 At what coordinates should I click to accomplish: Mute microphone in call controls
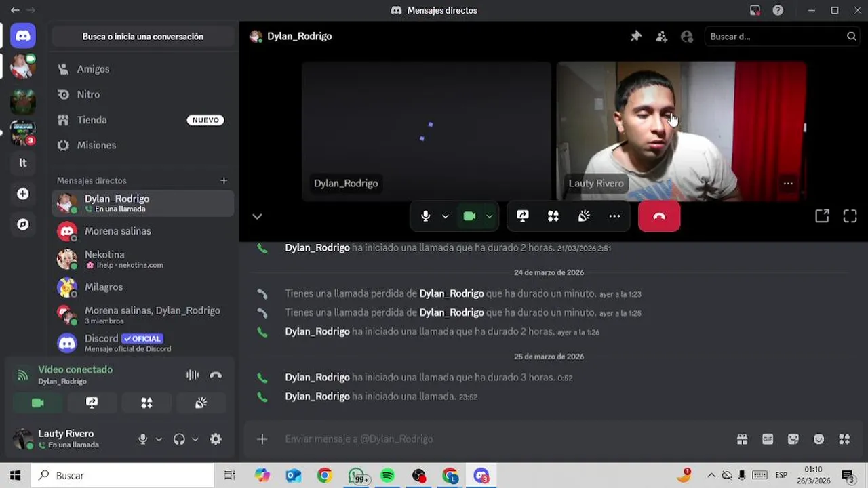425,216
